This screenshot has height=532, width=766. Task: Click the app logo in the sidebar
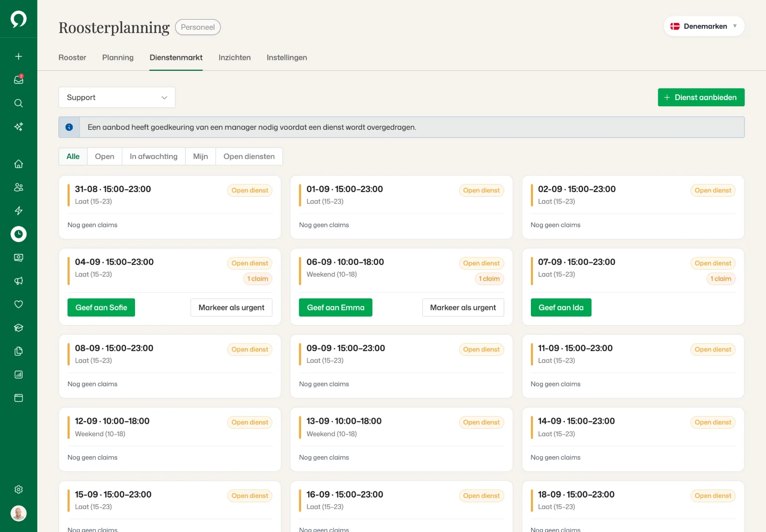coord(19,19)
